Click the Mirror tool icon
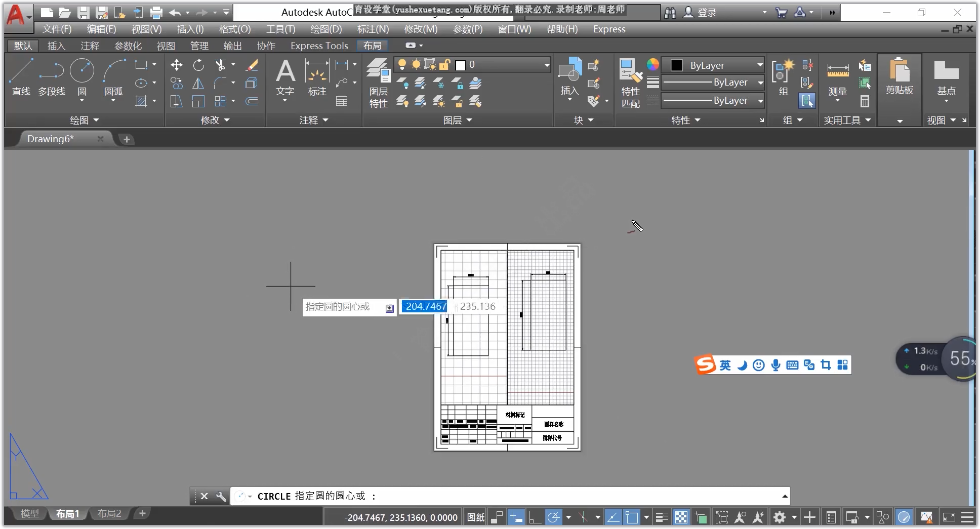980x529 pixels. (x=198, y=83)
